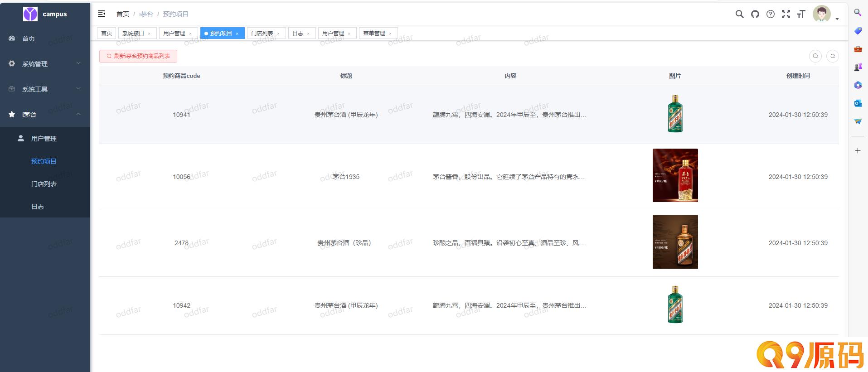The width and height of the screenshot is (868, 372).
Task: Click code cell 2478
Action: pyautogui.click(x=181, y=243)
